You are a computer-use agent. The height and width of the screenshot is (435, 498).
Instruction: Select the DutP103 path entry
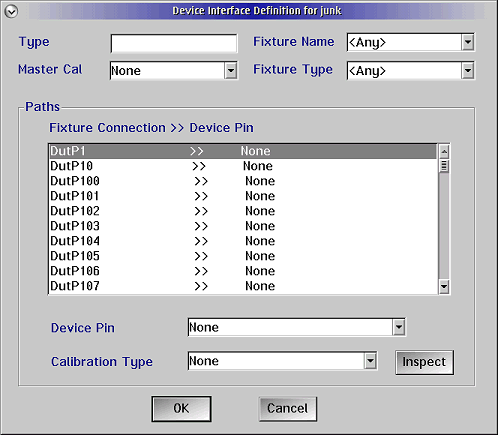point(243,226)
